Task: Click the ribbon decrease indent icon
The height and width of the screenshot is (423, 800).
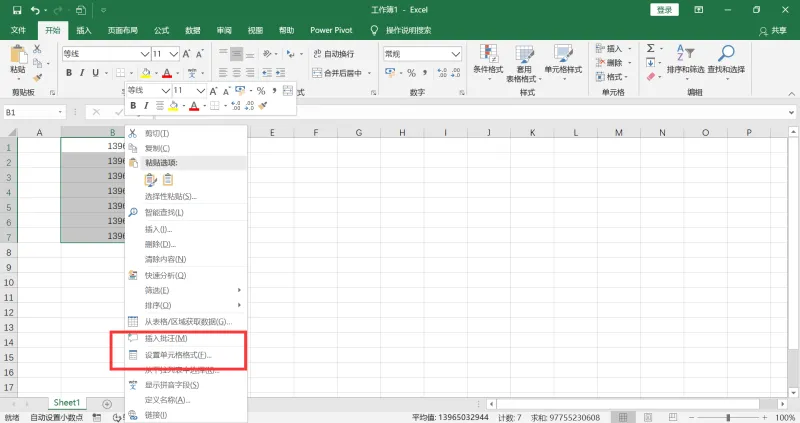Action: coord(267,73)
